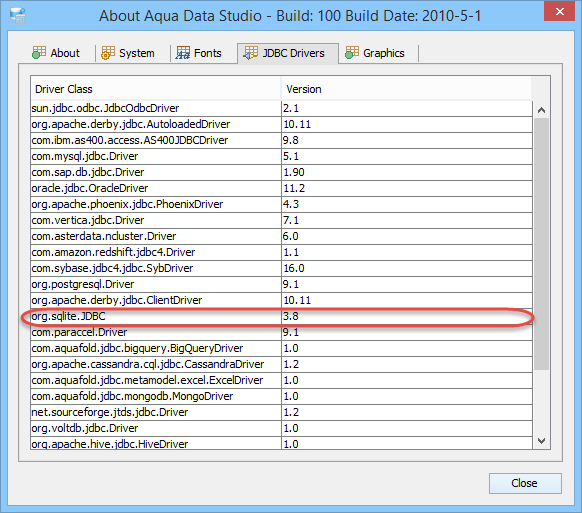Click the Close button
582x513 pixels.
coord(525,483)
